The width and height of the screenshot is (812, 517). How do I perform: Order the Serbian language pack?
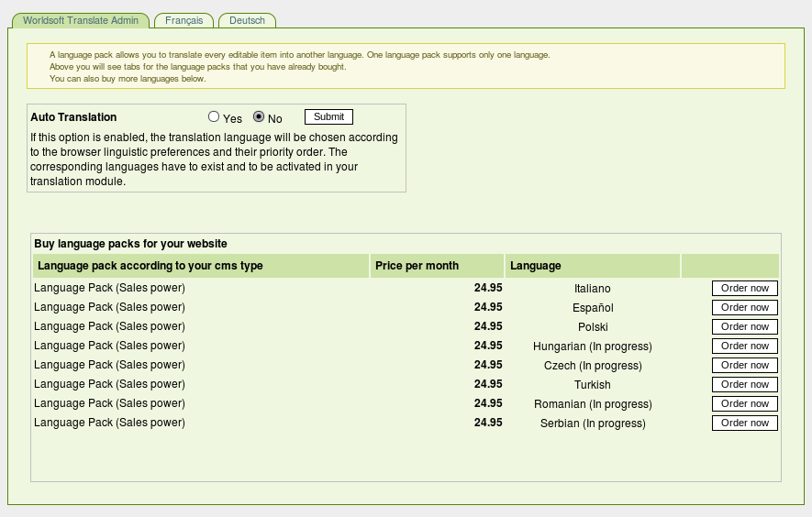(x=744, y=423)
